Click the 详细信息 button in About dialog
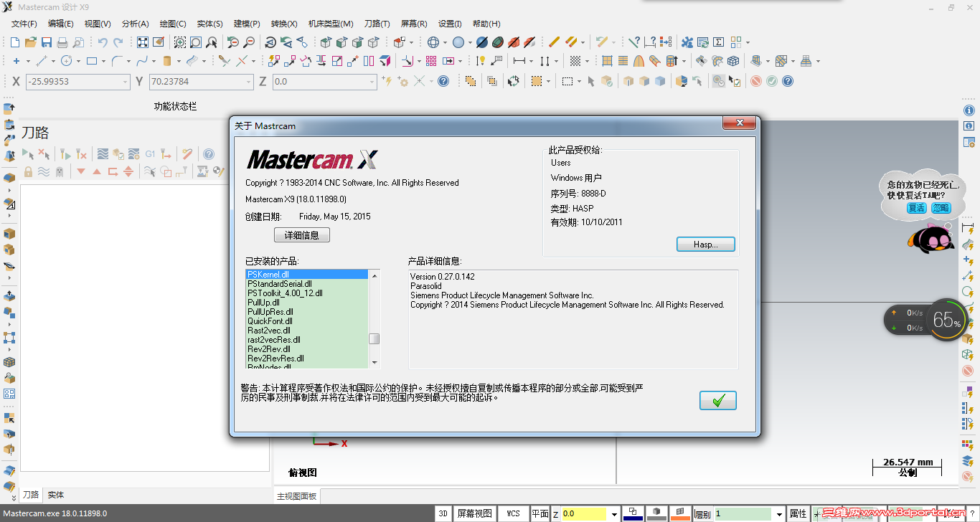 pyautogui.click(x=302, y=235)
